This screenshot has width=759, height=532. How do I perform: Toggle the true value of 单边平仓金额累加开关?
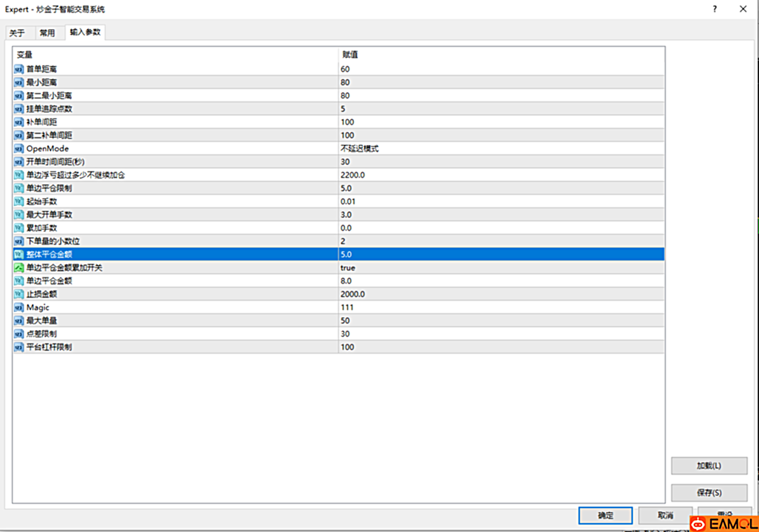pos(348,268)
